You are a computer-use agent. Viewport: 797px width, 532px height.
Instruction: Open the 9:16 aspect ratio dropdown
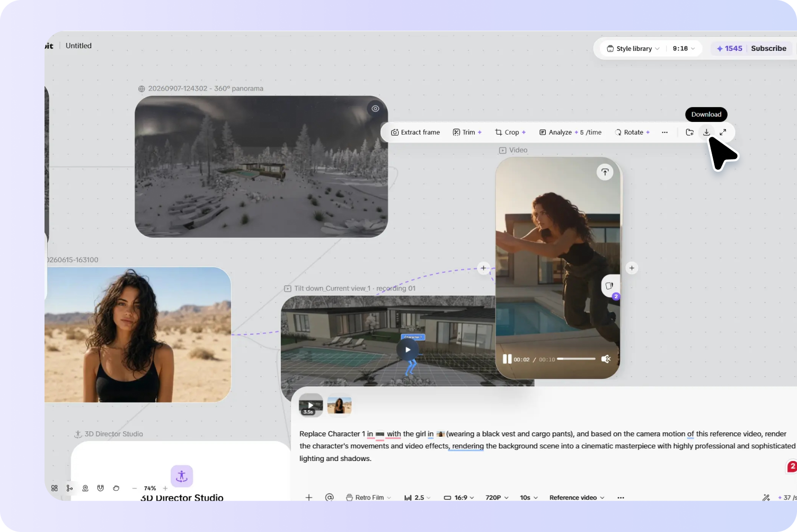click(x=684, y=48)
